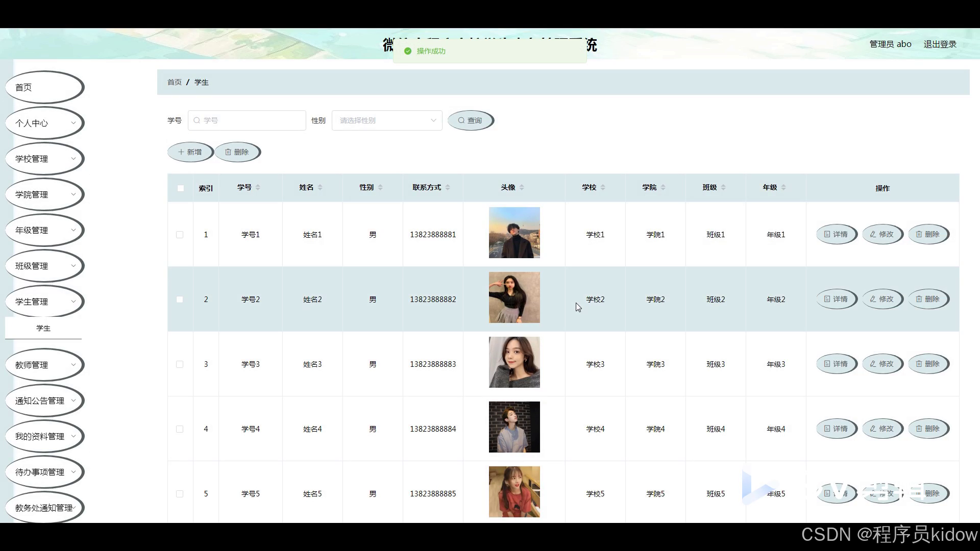Open the 请选择性别 gender dropdown
The width and height of the screenshot is (980, 551).
tap(387, 120)
